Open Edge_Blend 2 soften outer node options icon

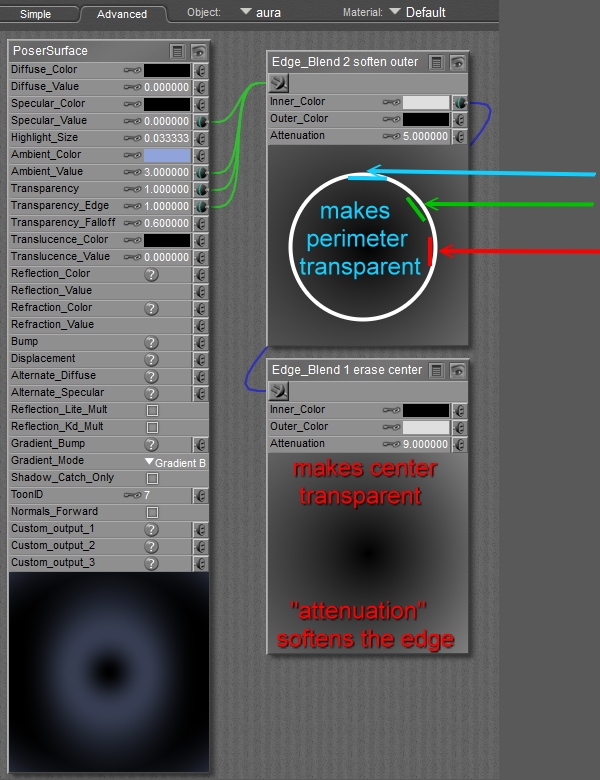click(436, 63)
